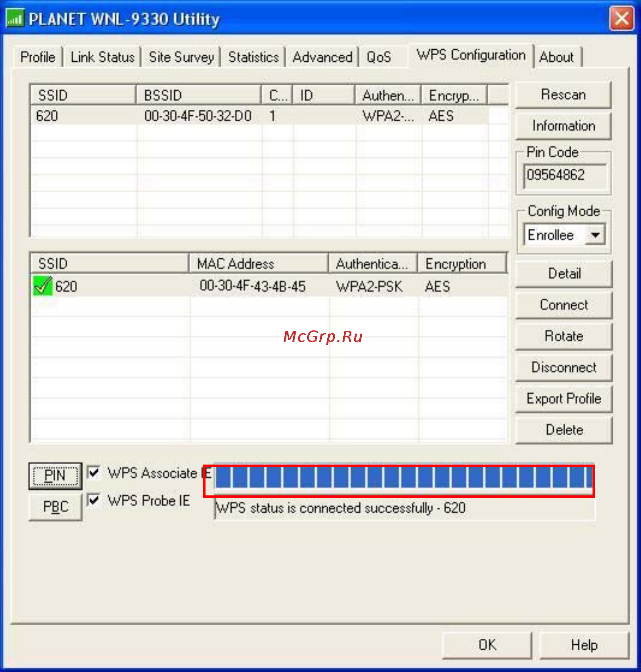Screen dimensions: 641x672
Task: Start WPS with the PBC button
Action: [x=55, y=507]
